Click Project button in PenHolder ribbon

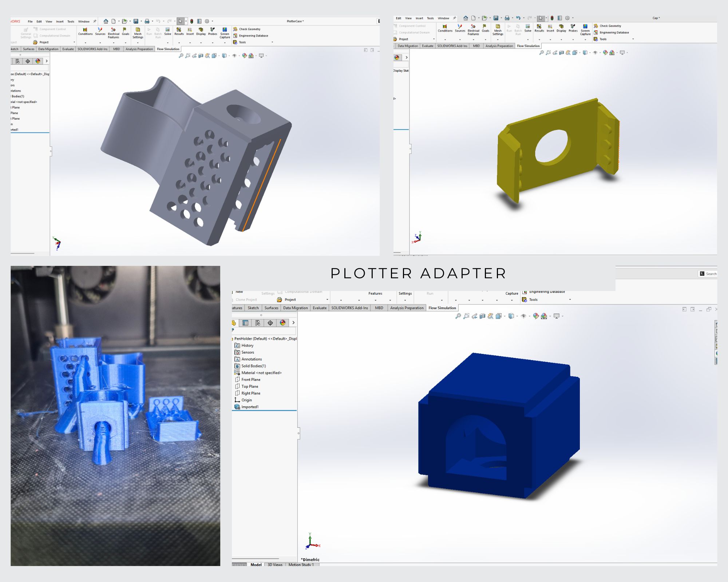coord(286,300)
